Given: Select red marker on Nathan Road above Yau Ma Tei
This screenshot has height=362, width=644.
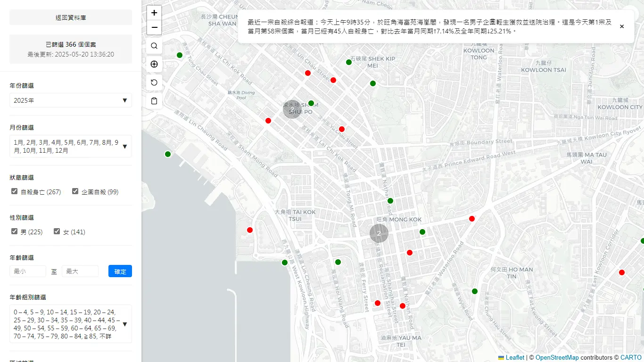Looking at the screenshot, I should (x=403, y=306).
